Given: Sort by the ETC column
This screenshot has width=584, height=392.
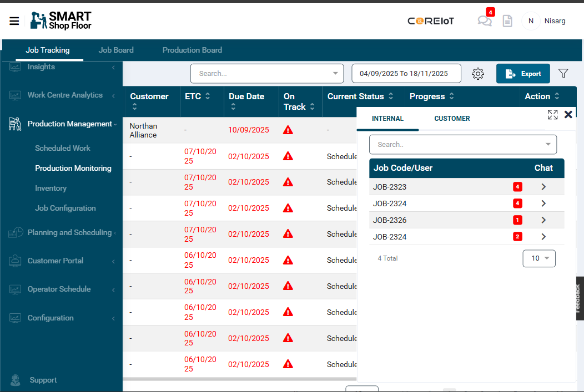Looking at the screenshot, I should [208, 96].
